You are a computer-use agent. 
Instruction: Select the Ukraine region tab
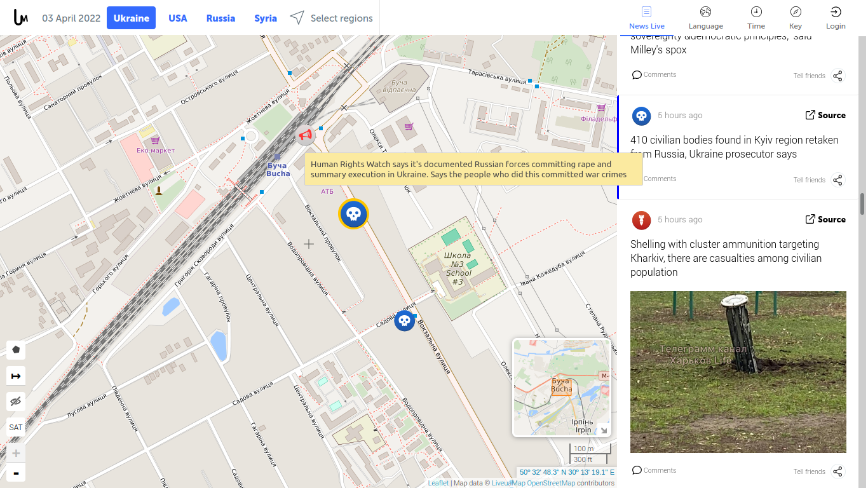point(132,18)
